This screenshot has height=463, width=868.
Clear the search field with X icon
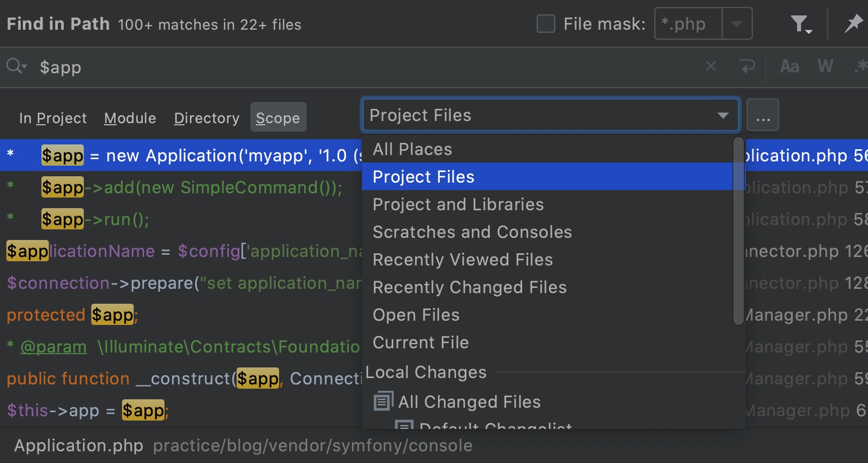tap(711, 66)
